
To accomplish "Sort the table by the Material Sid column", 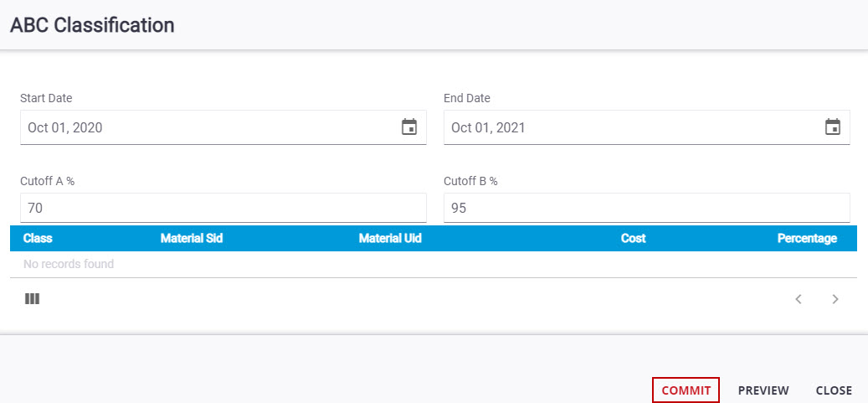I will pyautogui.click(x=192, y=238).
